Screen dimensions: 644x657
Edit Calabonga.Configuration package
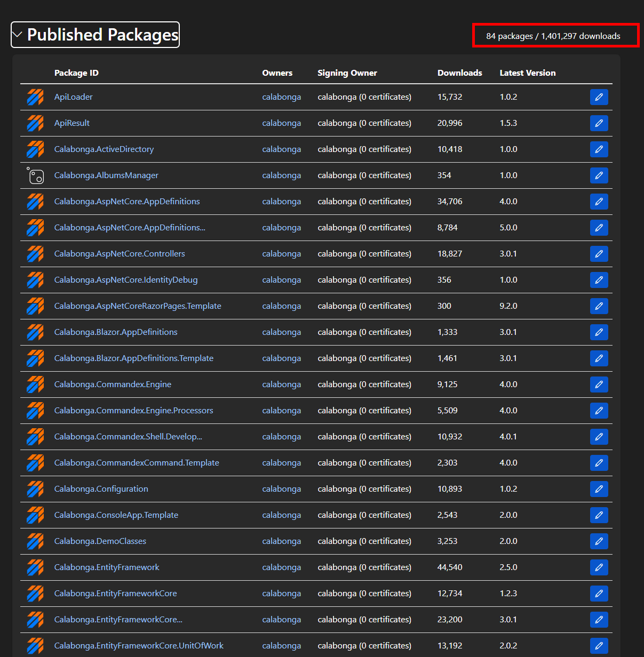click(599, 489)
